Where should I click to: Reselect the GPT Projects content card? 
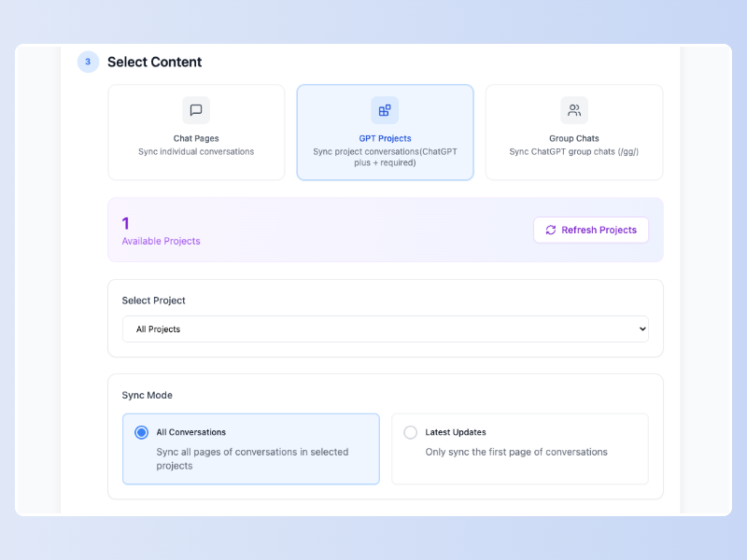[385, 132]
